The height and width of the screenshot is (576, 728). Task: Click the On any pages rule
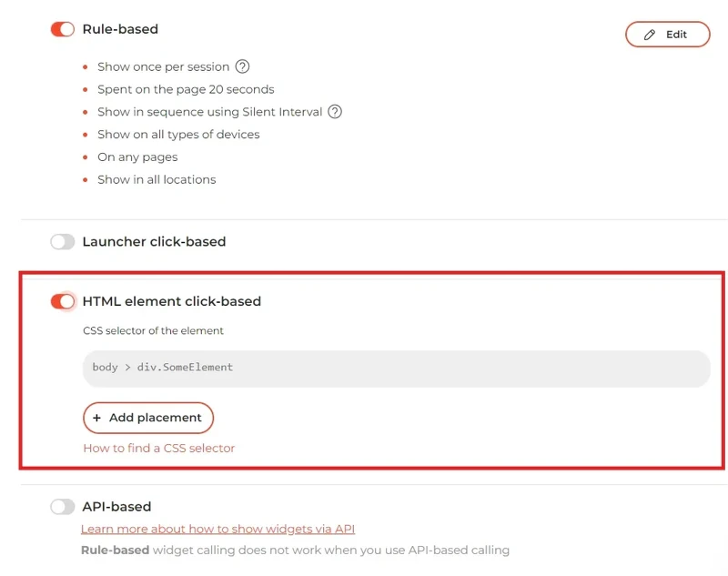click(x=137, y=157)
